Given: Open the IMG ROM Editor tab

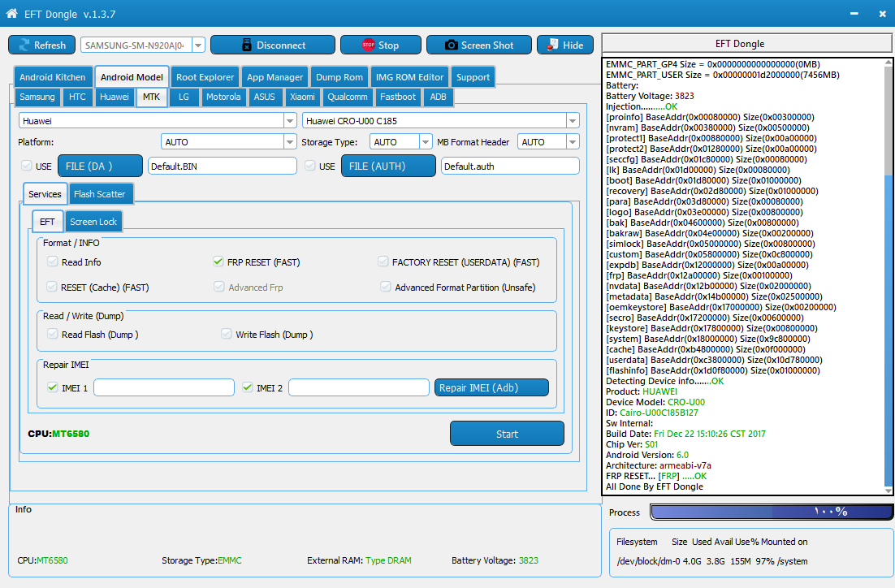Looking at the screenshot, I should (409, 77).
